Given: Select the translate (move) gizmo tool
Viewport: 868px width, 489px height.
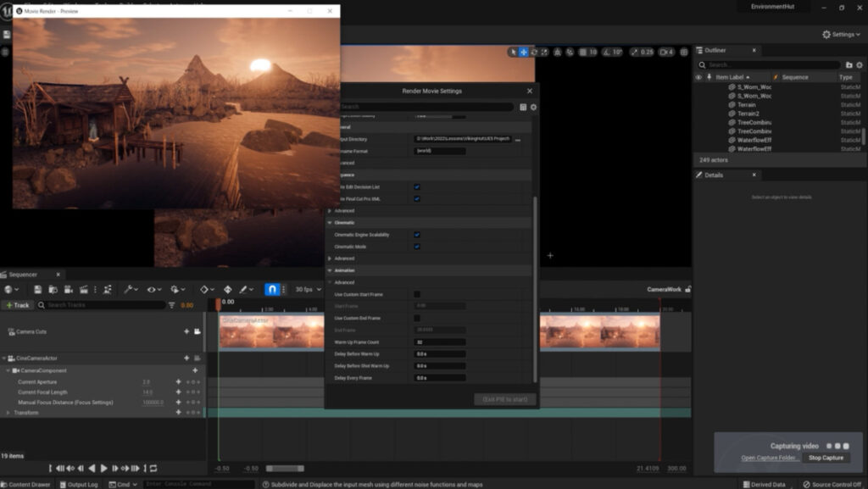Looking at the screenshot, I should [524, 53].
